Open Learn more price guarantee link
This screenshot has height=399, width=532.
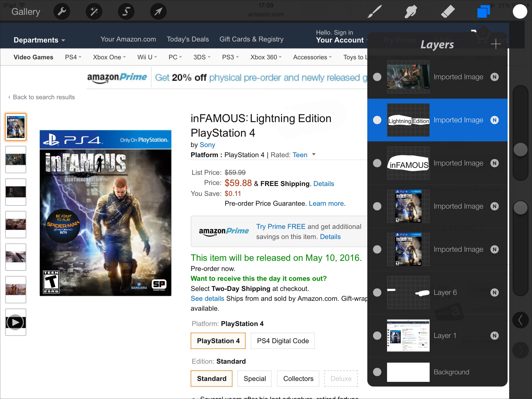[x=326, y=203]
